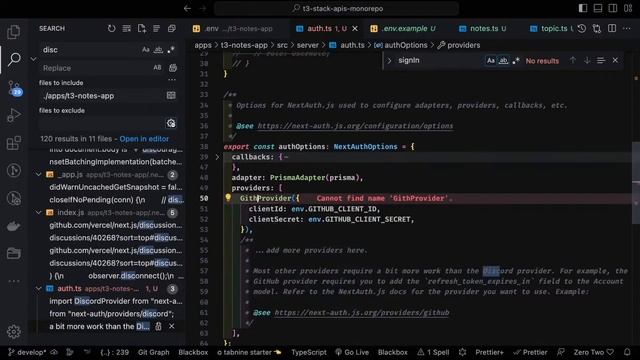Click Prettier+ in status bar

[x=489, y=352]
